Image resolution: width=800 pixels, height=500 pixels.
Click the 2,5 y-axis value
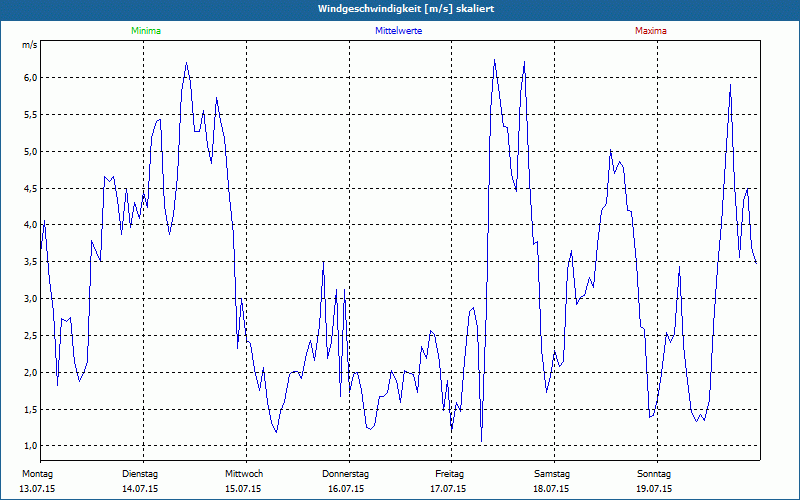31,336
